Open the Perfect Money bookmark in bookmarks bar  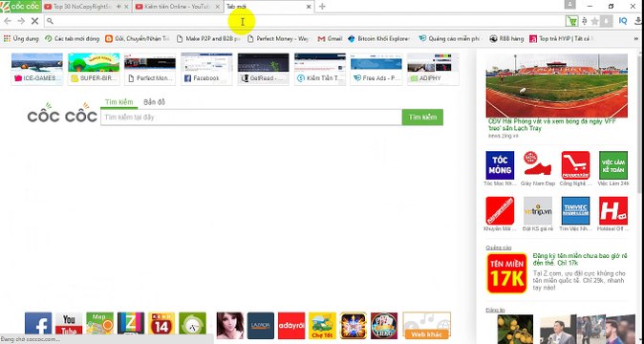tap(278, 38)
